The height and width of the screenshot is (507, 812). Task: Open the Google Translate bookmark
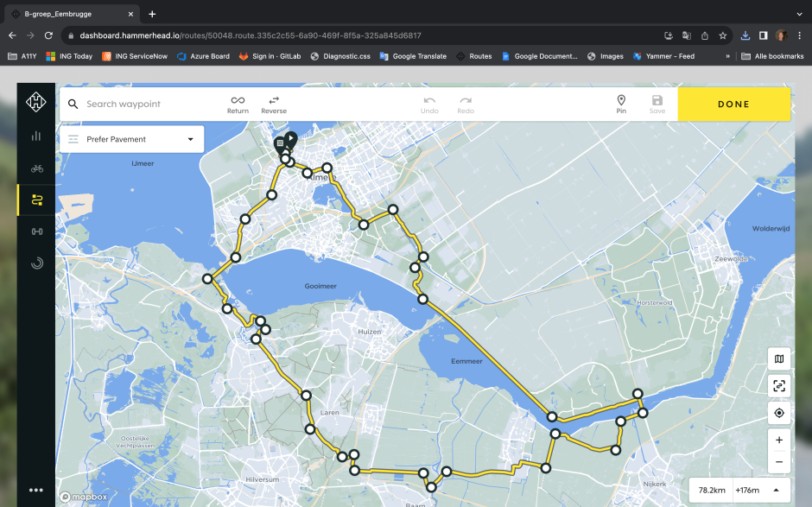click(413, 56)
